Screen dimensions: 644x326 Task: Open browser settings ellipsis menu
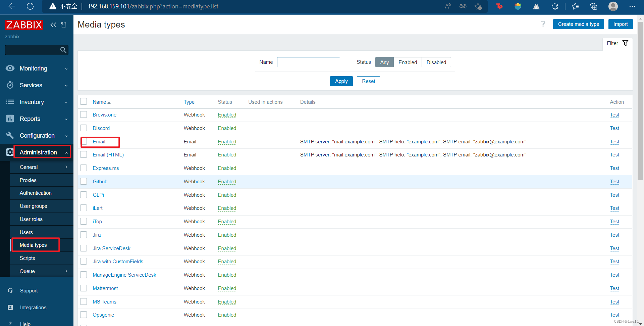[x=632, y=6]
